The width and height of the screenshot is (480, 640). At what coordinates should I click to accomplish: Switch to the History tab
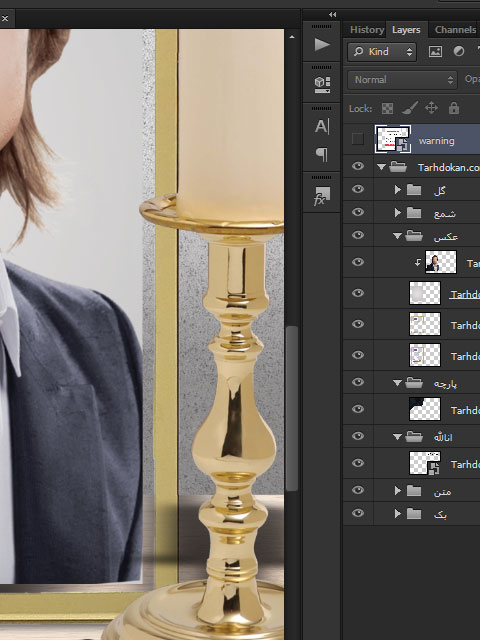(x=367, y=30)
